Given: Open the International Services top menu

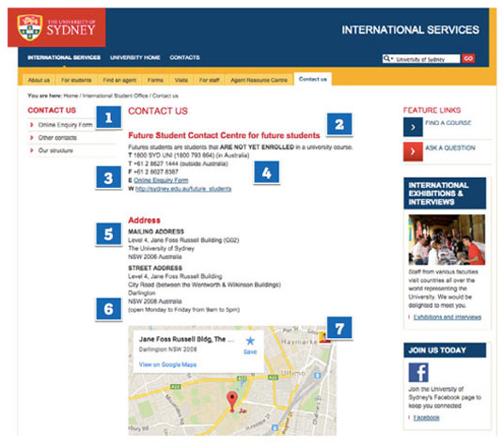Looking at the screenshot, I should pos(64,57).
